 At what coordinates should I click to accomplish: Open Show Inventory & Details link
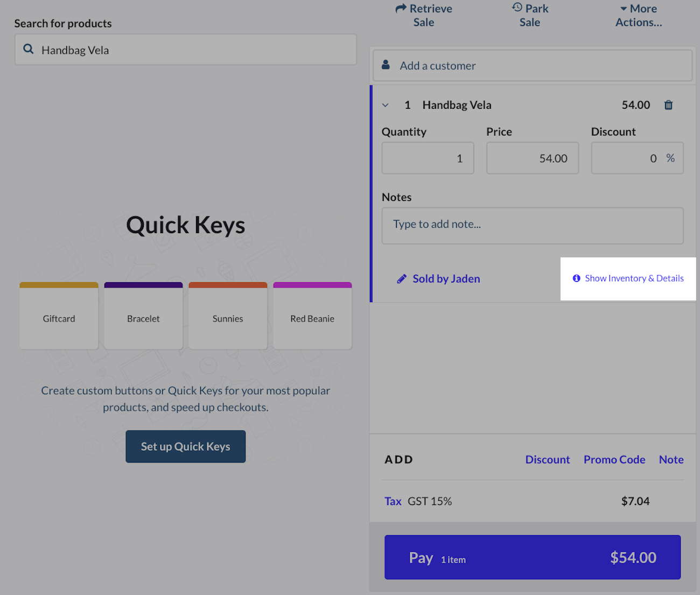[x=634, y=278]
